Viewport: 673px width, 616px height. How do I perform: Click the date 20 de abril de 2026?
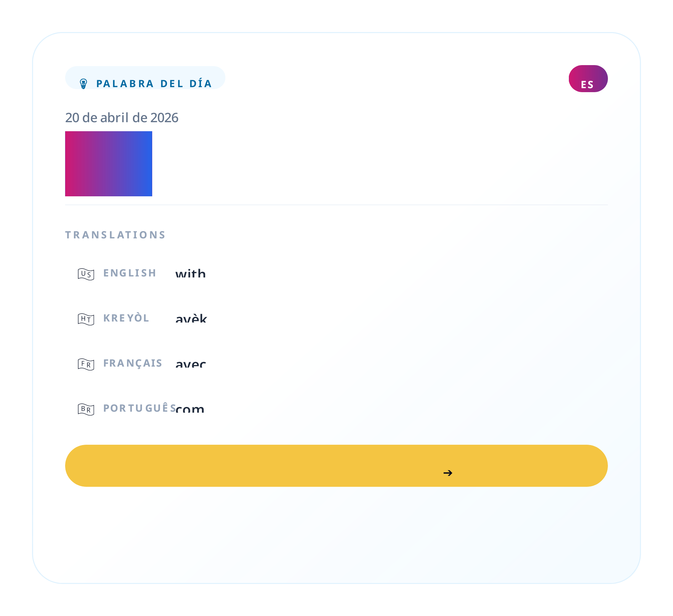click(x=122, y=118)
